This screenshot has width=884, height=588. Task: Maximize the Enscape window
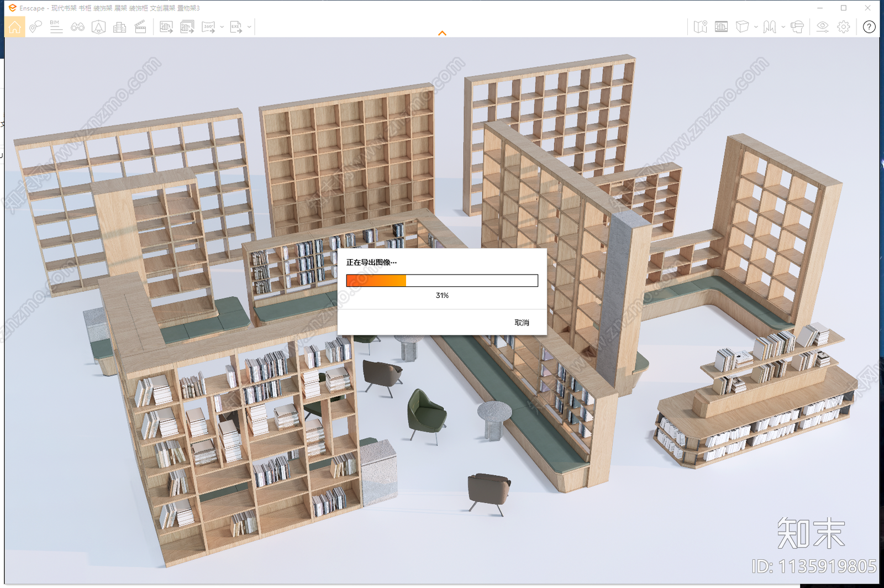844,8
